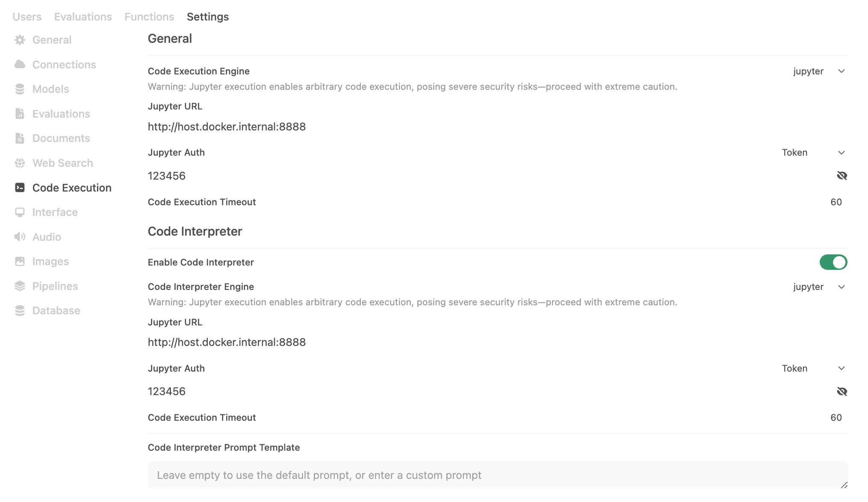The width and height of the screenshot is (868, 502).
Task: Disable the Code Interpreter toggle
Action: 833,262
